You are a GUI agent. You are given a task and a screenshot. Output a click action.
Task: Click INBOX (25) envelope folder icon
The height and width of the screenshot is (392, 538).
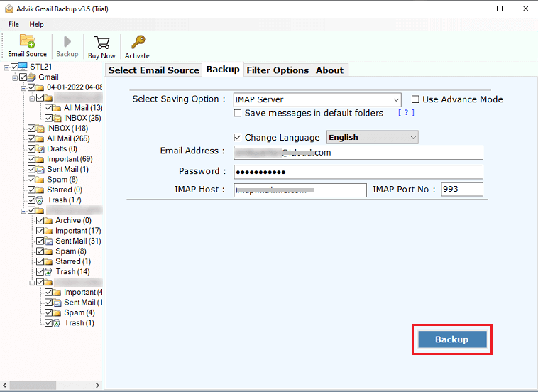tap(57, 118)
